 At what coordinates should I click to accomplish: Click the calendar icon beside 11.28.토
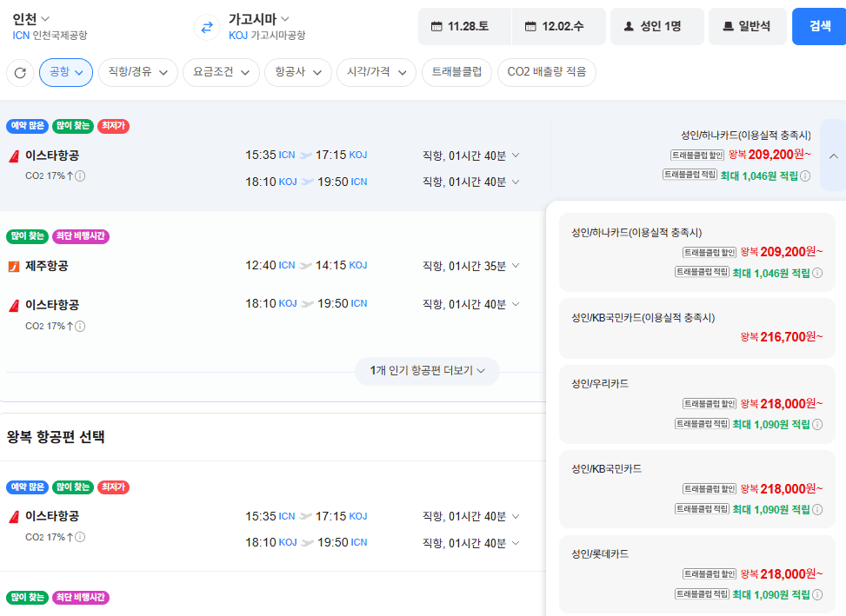[x=436, y=26]
